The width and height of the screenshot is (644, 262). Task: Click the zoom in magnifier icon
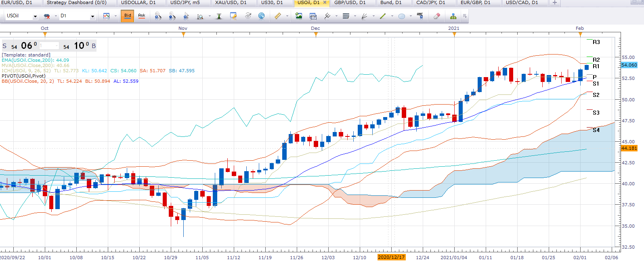(158, 16)
